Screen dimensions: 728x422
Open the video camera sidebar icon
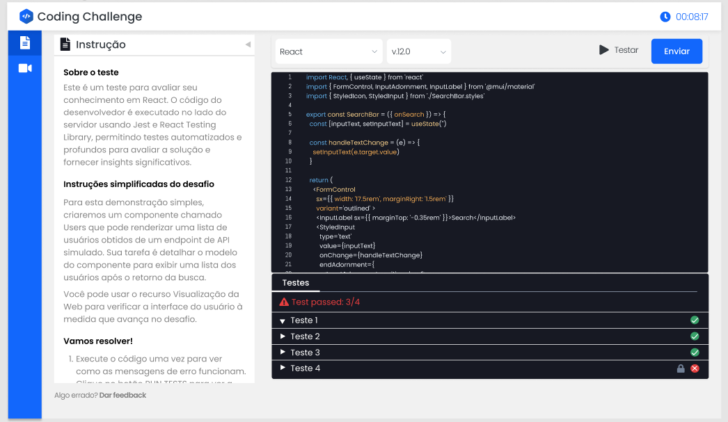25,68
